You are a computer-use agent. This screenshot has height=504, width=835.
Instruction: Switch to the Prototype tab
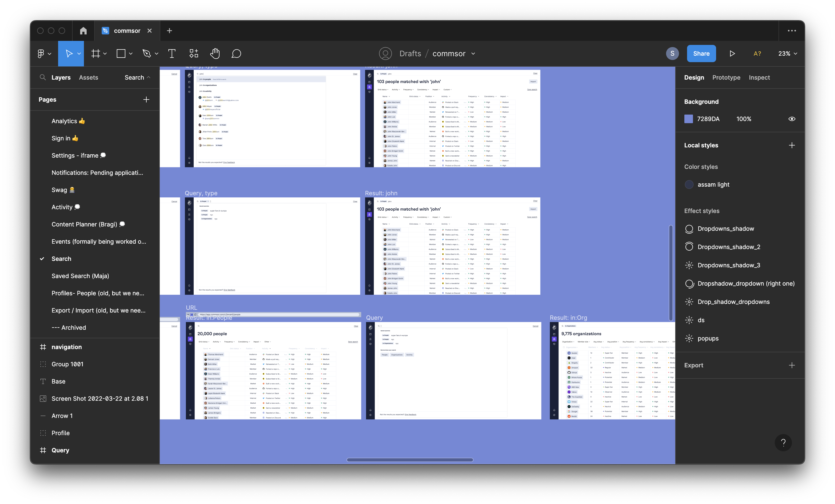726,77
